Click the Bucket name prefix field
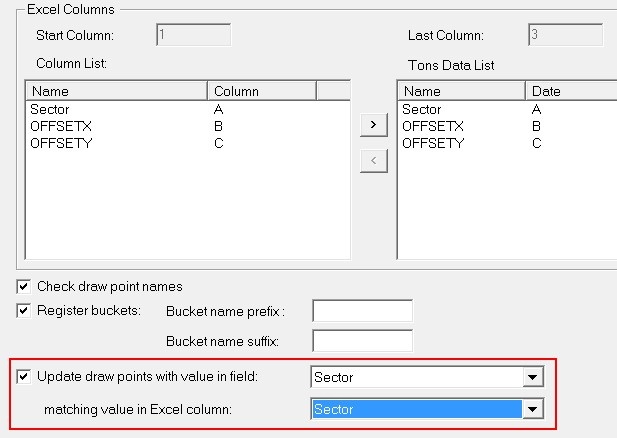 click(362, 311)
